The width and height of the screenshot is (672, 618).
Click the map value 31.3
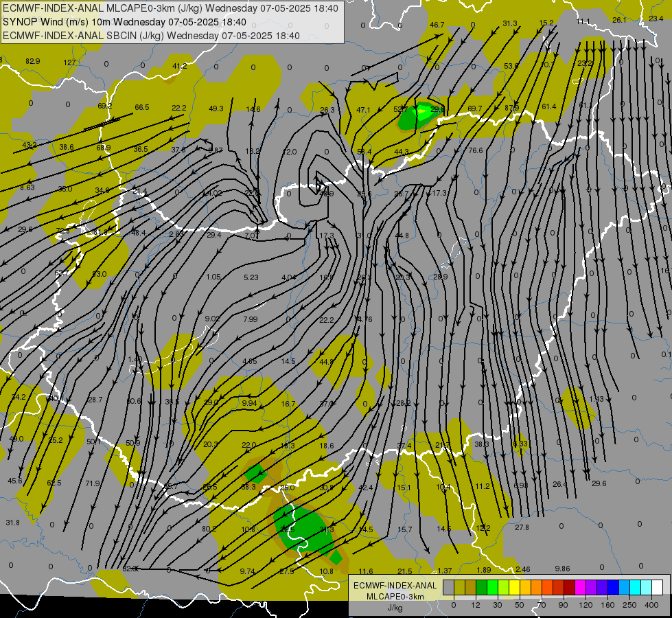(510, 23)
